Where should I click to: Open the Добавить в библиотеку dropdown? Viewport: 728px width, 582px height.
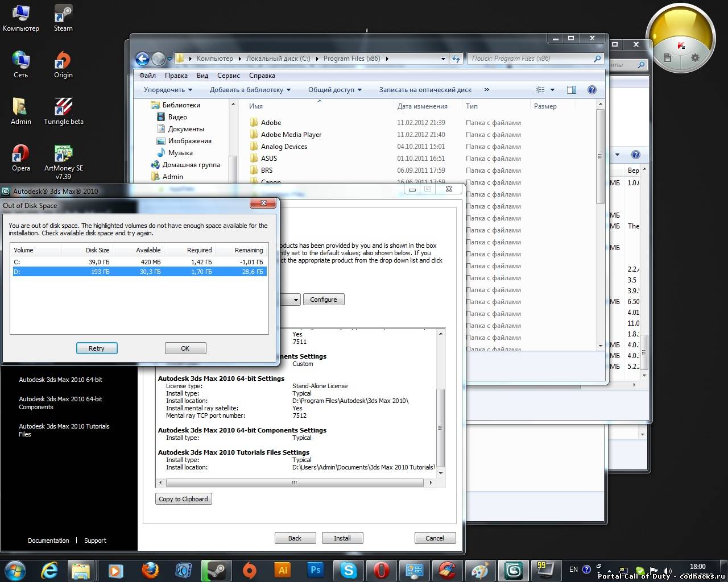[250, 90]
